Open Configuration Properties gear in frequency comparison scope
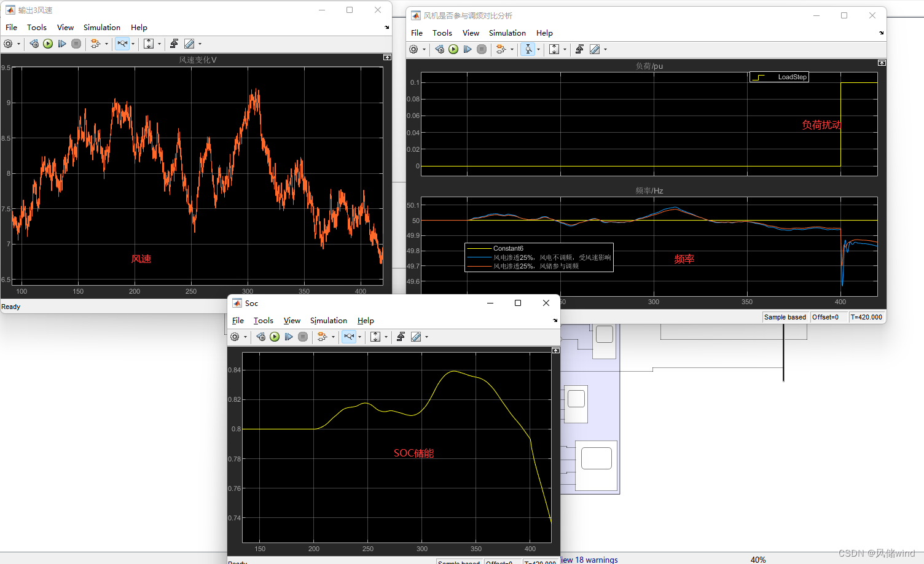 413,49
